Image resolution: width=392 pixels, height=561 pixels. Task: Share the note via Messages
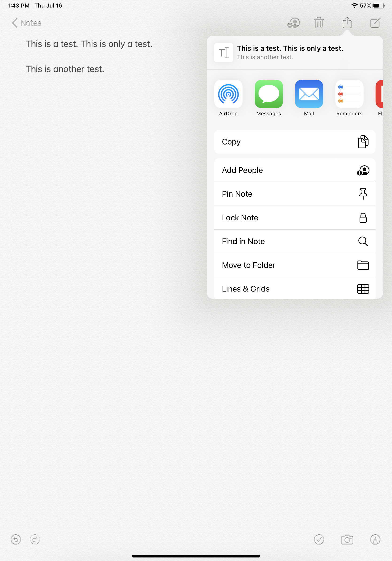click(x=269, y=98)
